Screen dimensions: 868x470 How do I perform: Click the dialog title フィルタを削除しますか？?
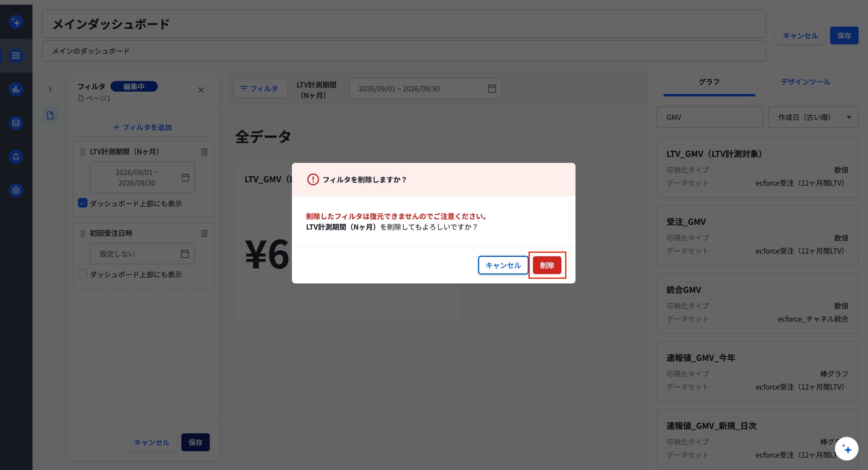click(x=365, y=180)
